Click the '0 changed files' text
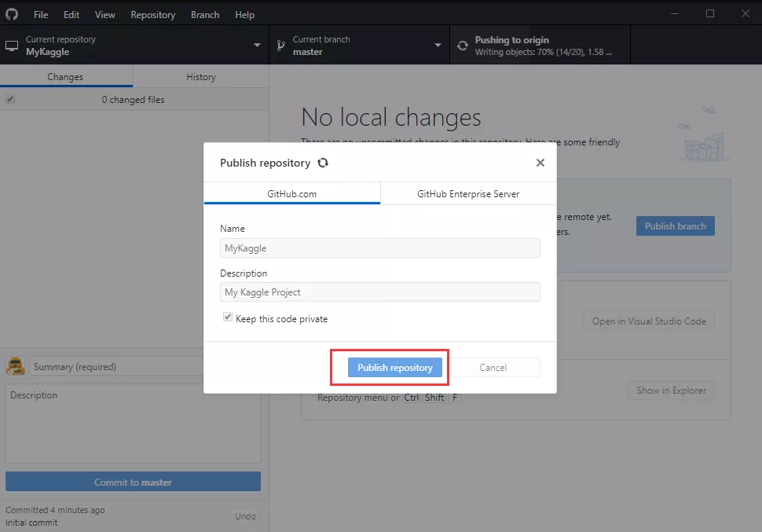 pos(133,100)
